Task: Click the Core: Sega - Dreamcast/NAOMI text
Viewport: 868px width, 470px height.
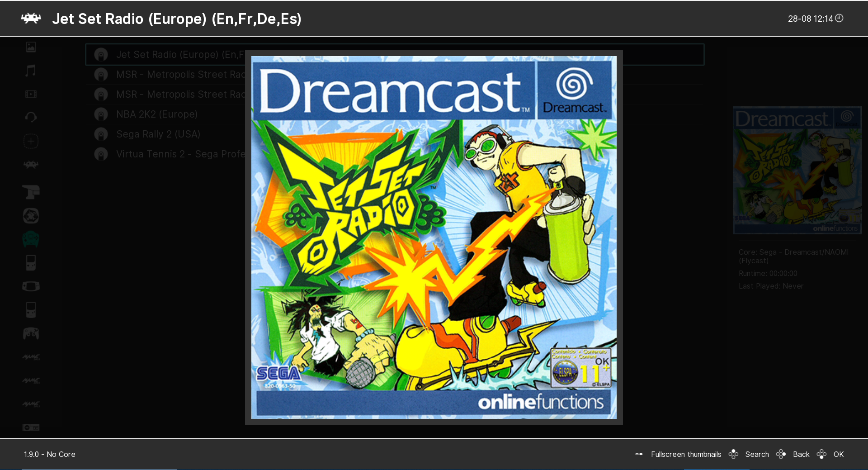Action: point(793,256)
